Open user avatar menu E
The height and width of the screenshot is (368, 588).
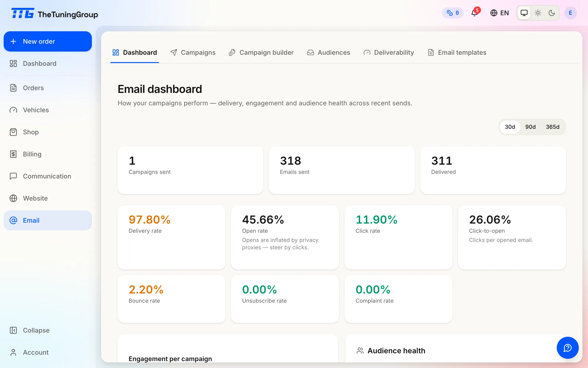point(570,13)
